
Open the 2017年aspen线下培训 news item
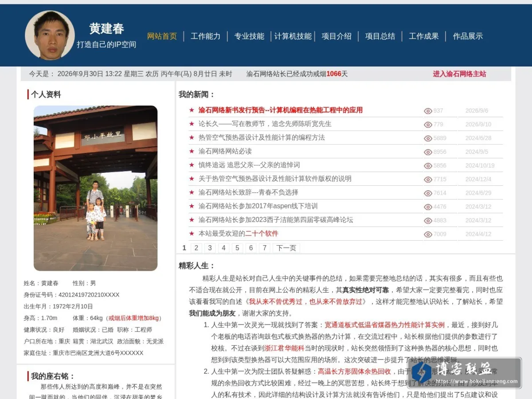pos(258,206)
